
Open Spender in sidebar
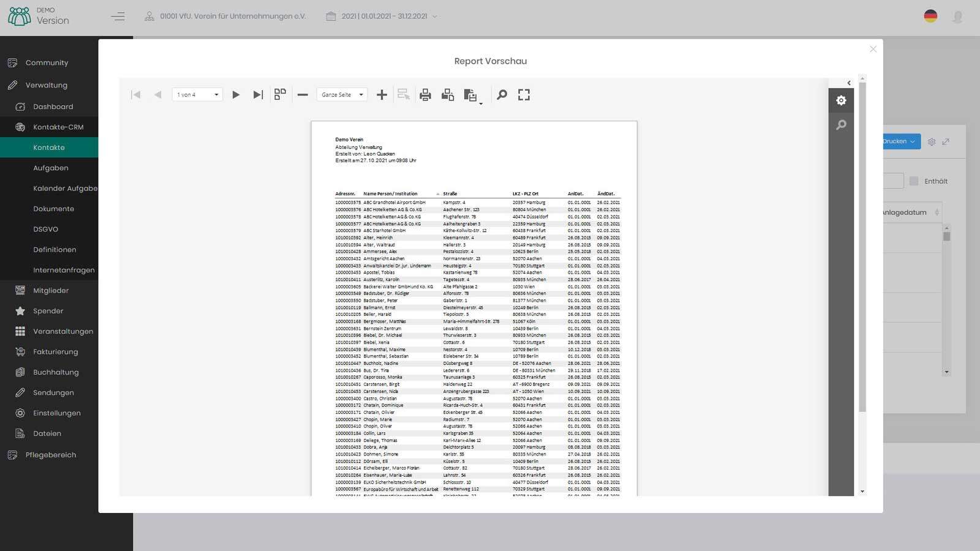point(48,311)
